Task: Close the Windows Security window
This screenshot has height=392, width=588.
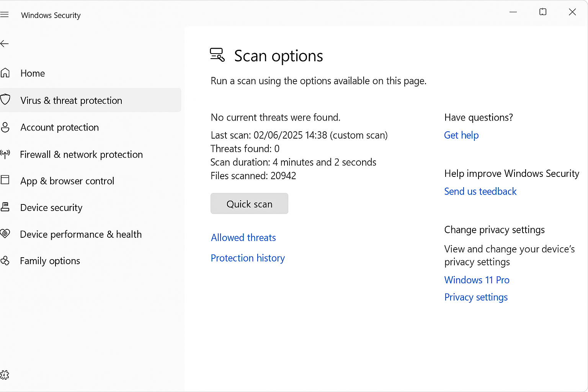Action: (x=572, y=12)
